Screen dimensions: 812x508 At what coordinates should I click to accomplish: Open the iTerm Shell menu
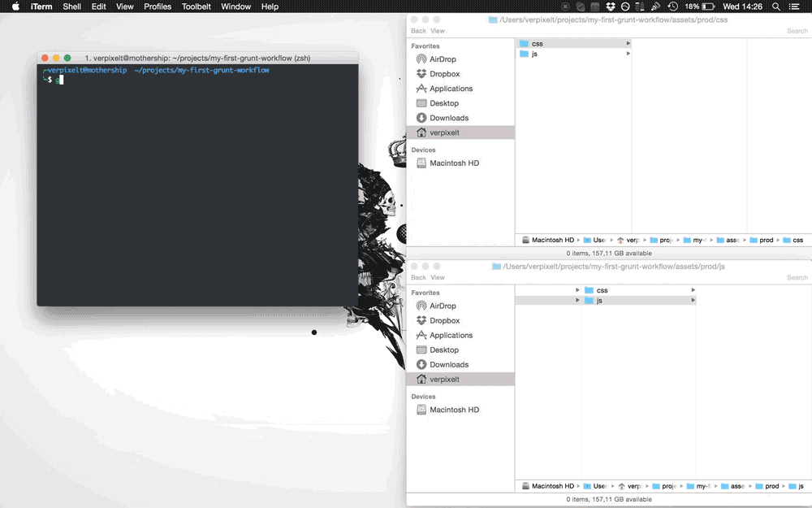71,7
